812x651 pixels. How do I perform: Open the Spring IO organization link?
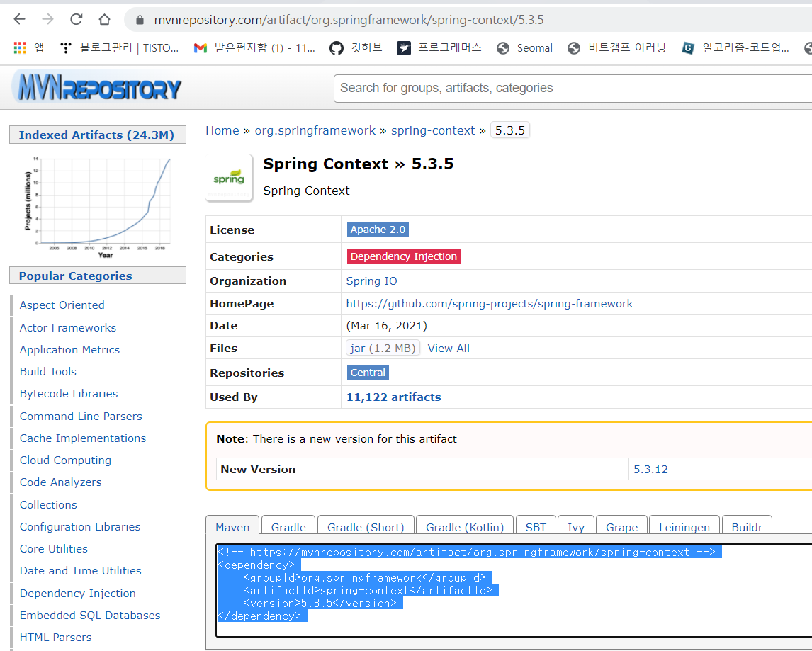coord(371,281)
